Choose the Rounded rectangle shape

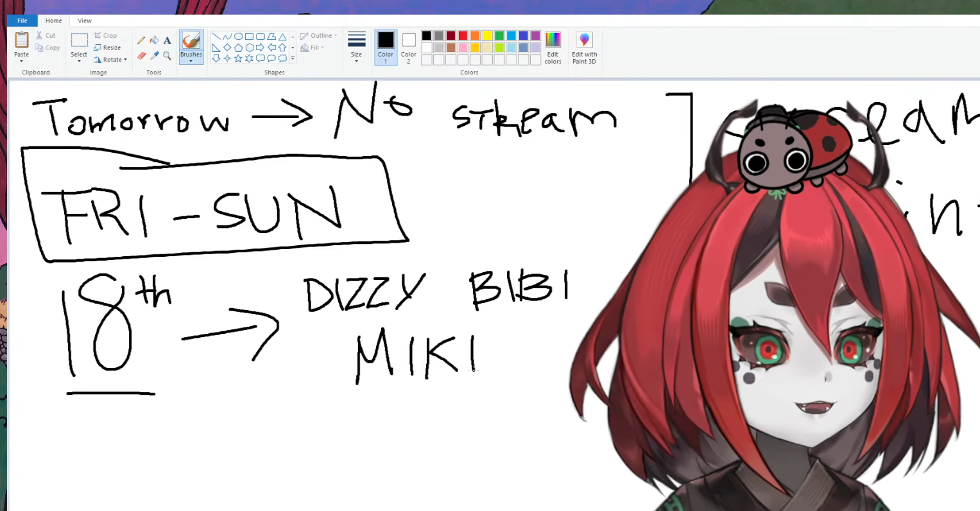coord(260,37)
